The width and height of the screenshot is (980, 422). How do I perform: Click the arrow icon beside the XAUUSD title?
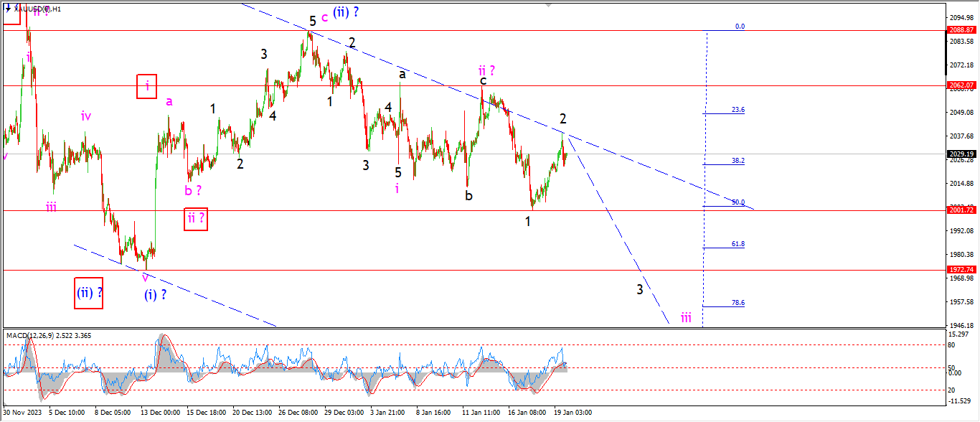coord(7,9)
